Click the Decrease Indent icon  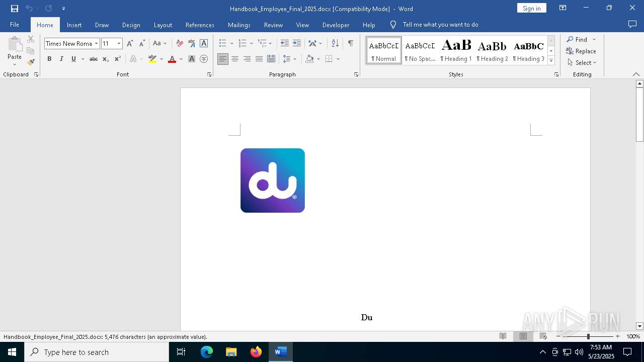click(x=285, y=43)
